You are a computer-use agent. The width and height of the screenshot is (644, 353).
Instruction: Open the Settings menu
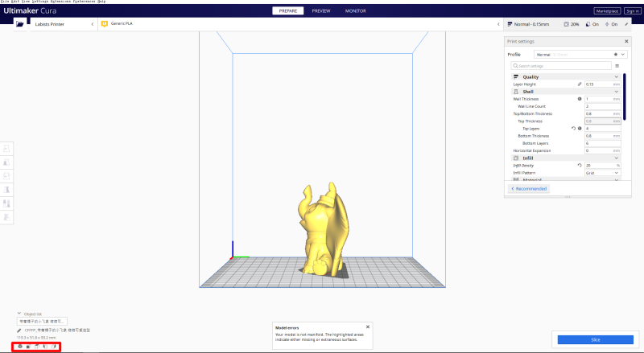(x=40, y=2)
